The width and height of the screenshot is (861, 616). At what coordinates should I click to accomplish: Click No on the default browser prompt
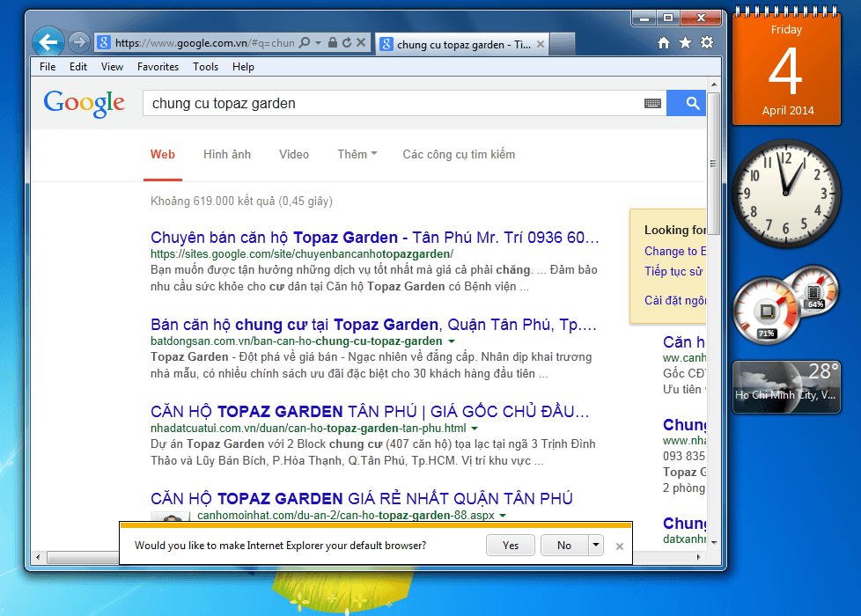click(x=564, y=546)
